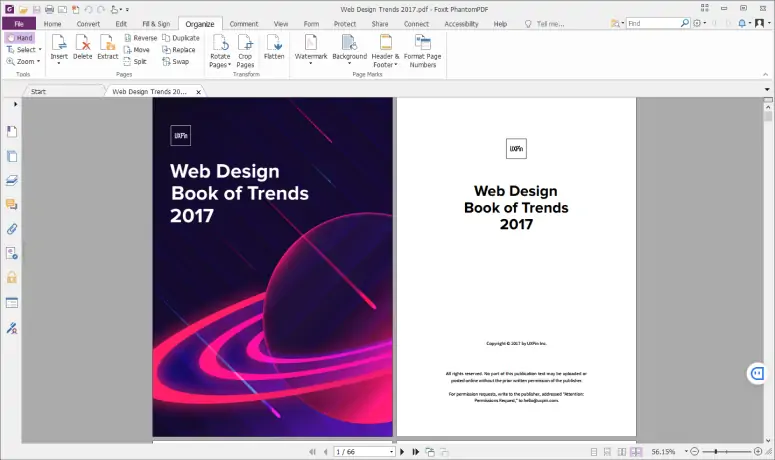Open the File menu
Screen dimensions: 775x460
[x=18, y=23]
